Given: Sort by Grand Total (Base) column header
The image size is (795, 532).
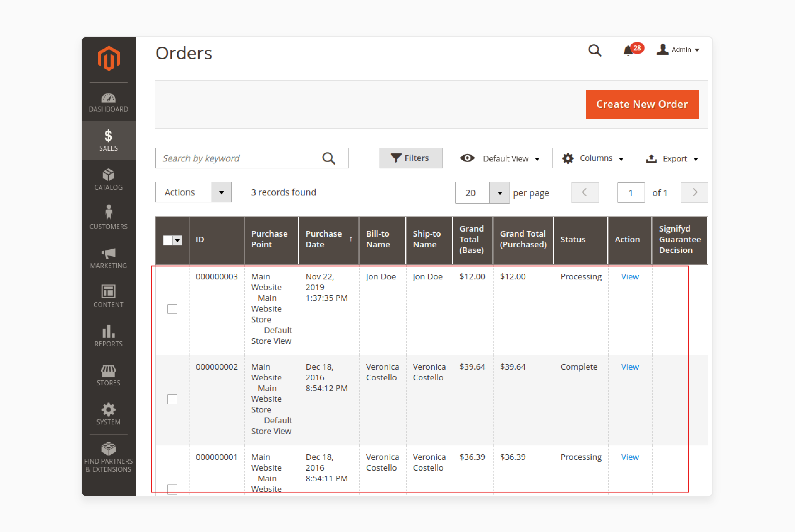Looking at the screenshot, I should pos(473,240).
